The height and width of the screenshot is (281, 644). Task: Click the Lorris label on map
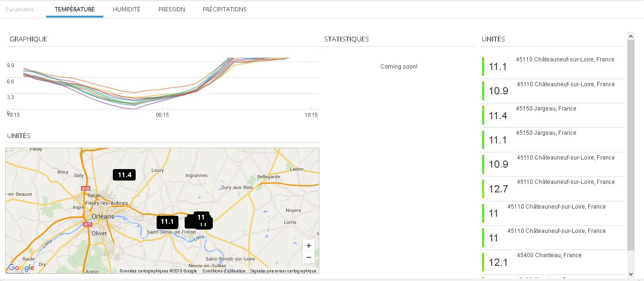pyautogui.click(x=290, y=222)
